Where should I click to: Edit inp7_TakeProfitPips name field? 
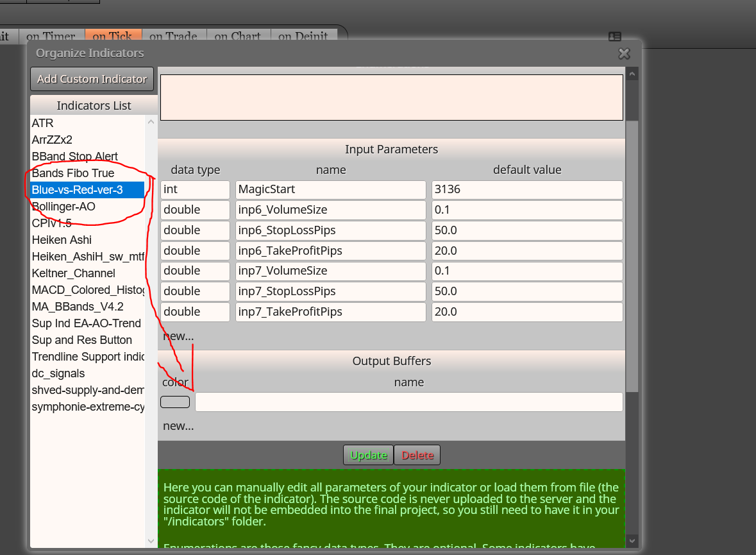(331, 312)
